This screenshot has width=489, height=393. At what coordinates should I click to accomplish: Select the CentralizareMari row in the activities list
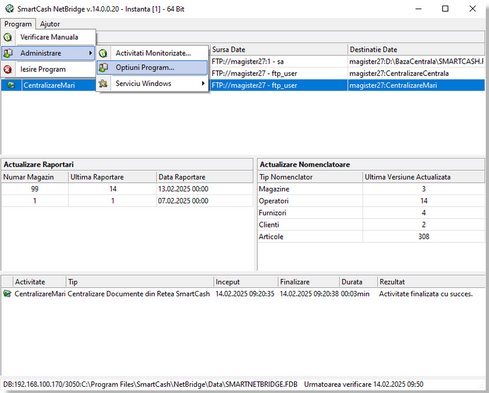(243, 85)
